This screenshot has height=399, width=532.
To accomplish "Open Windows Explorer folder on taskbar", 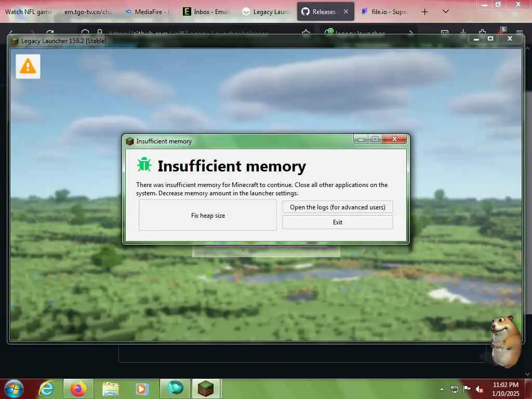I will click(110, 389).
